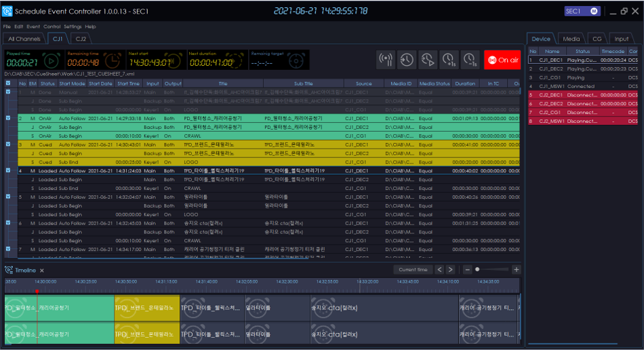Toggle checkbox for event row 7

pyautogui.click(x=8, y=249)
